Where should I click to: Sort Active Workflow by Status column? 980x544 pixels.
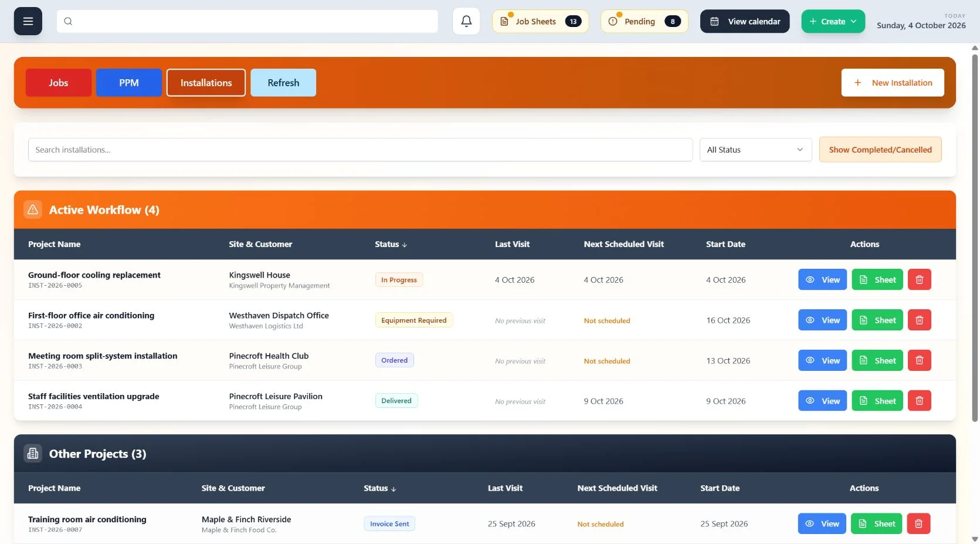pos(391,244)
